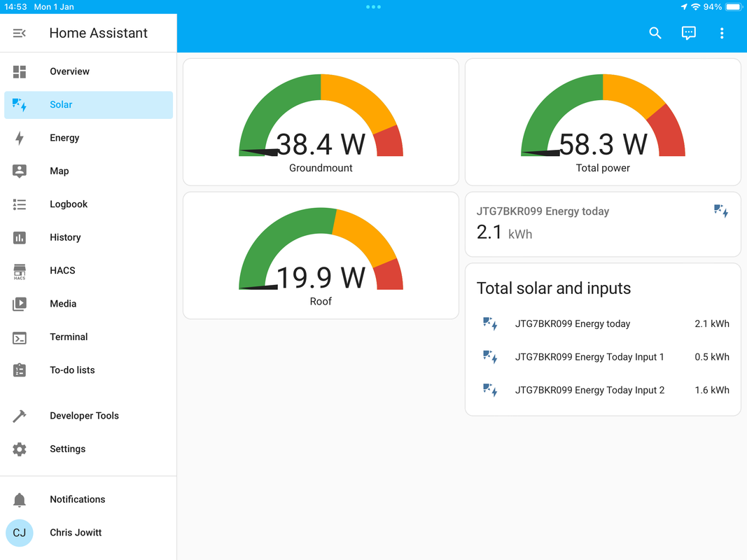
Task: Click the Home Assistant title
Action: pos(99,33)
